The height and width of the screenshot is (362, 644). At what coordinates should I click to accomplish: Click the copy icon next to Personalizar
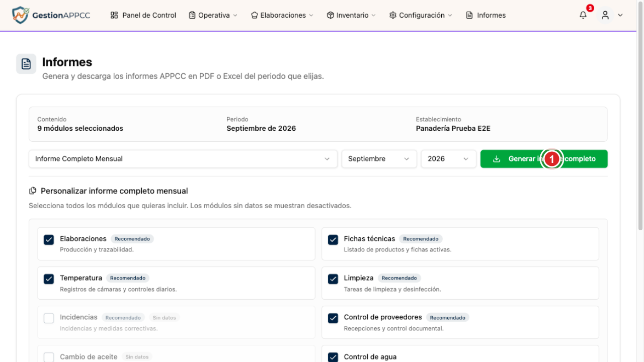click(x=33, y=191)
